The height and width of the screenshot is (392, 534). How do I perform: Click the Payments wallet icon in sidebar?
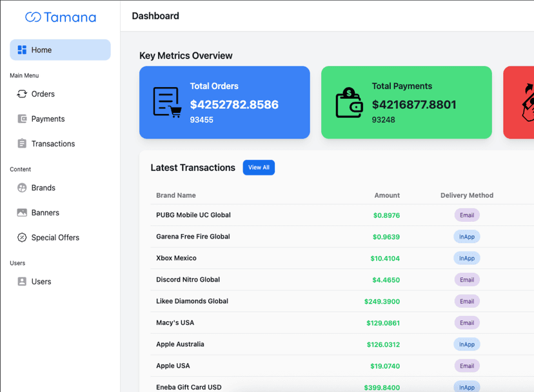point(22,119)
